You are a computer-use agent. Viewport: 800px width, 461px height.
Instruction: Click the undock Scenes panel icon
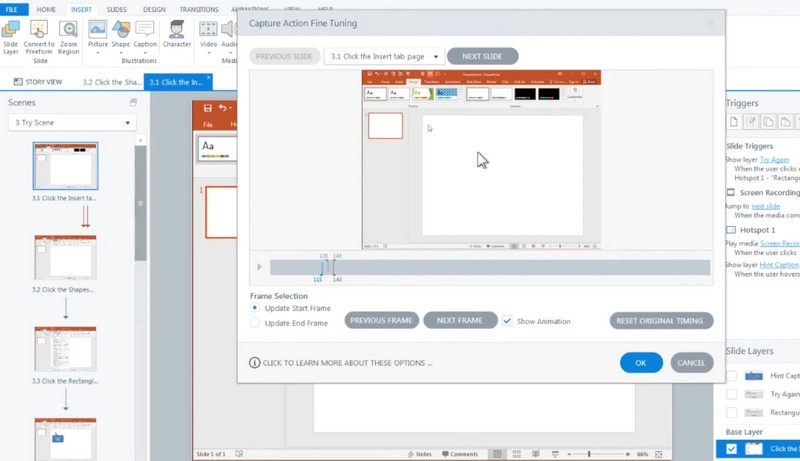point(133,103)
